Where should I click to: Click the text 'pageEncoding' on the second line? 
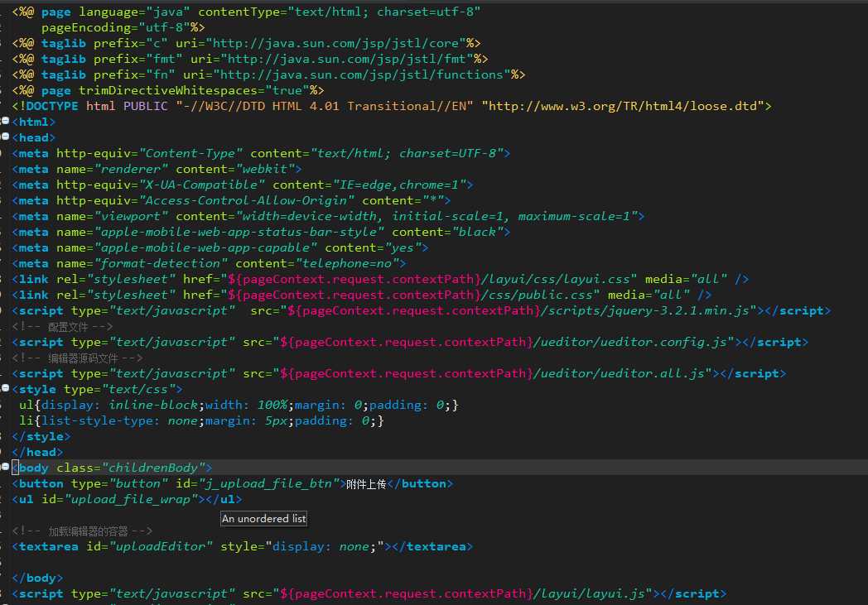coord(86,27)
